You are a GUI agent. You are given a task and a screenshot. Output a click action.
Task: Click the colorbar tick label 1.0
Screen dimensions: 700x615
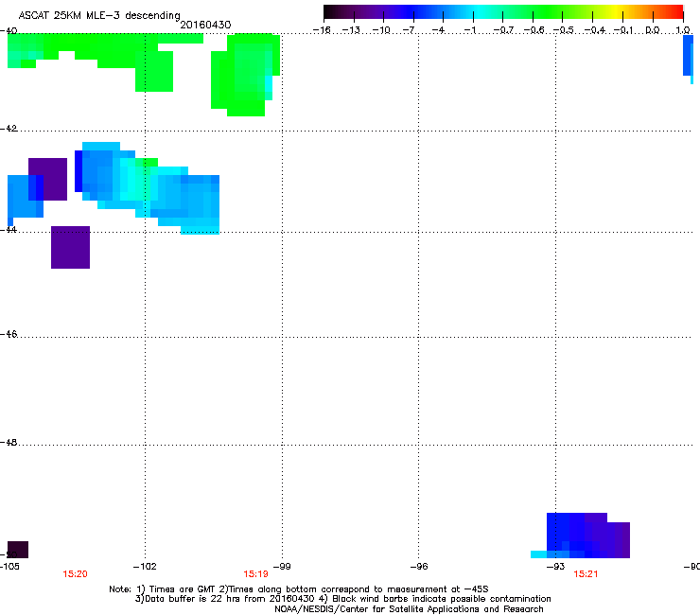coord(683,30)
